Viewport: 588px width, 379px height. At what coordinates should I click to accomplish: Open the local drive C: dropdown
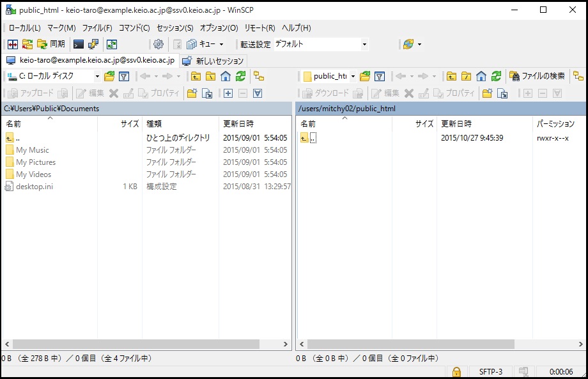click(x=97, y=76)
